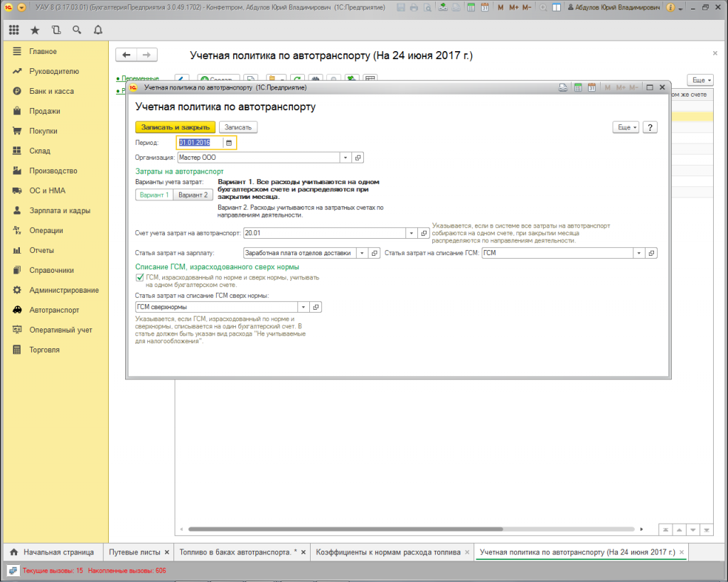This screenshot has height=582, width=728.
Task: Click the print preview icon in main title bar
Action: [427, 7]
